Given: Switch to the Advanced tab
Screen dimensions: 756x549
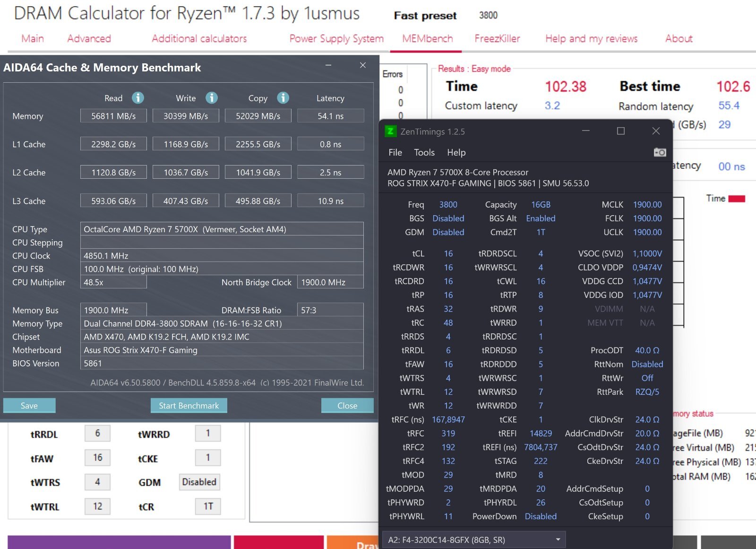Looking at the screenshot, I should (89, 39).
